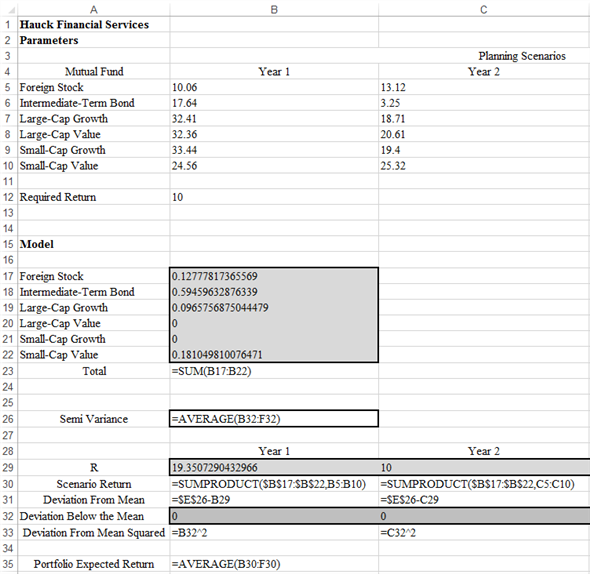Image resolution: width=590 pixels, height=574 pixels.
Task: Select cell with value 18.71
Action: (484, 119)
